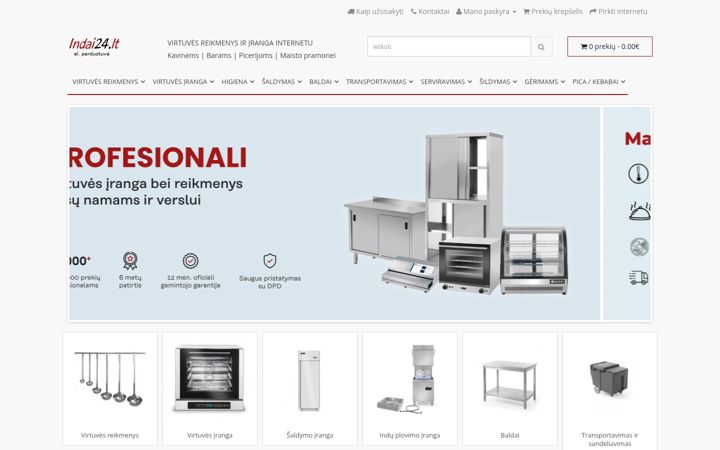Focus the 'Ieškoti' search field
The image size is (720, 450).
pos(449,47)
